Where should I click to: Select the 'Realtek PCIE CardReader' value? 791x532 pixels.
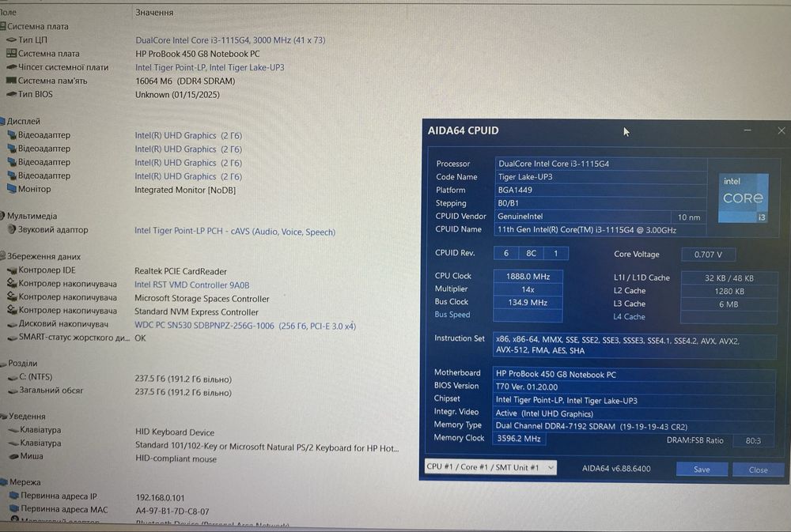180,271
